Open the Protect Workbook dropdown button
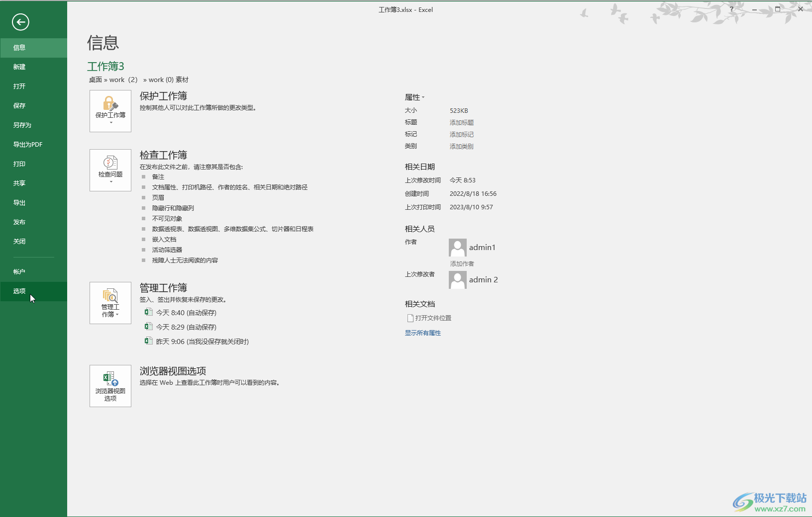 point(110,111)
